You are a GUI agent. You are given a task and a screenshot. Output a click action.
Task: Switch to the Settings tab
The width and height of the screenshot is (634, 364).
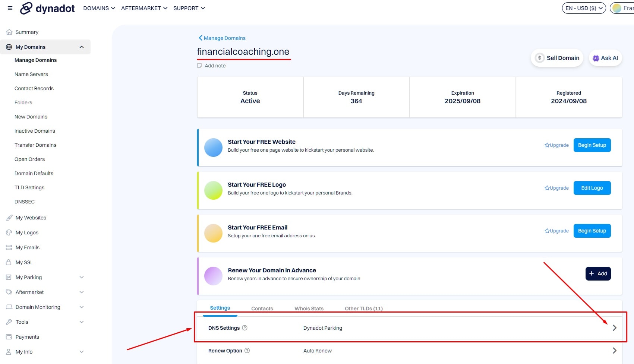coord(220,308)
